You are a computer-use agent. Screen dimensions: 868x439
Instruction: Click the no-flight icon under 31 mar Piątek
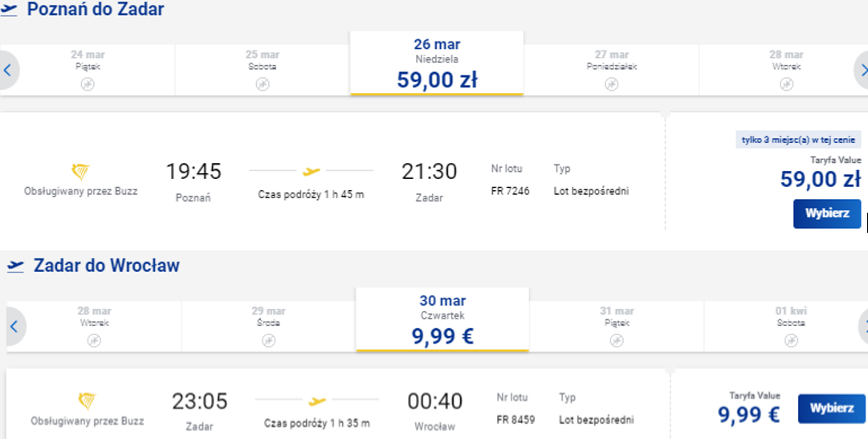tap(617, 340)
